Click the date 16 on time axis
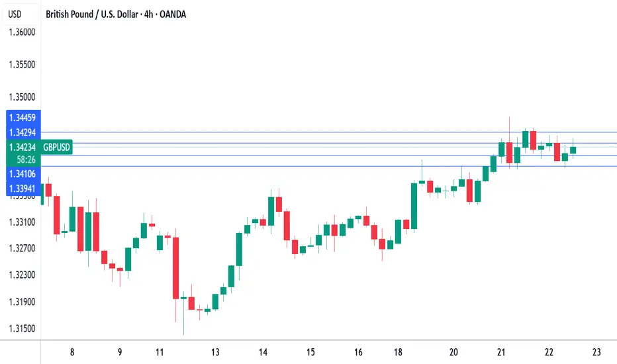617x364 pixels. (358, 352)
